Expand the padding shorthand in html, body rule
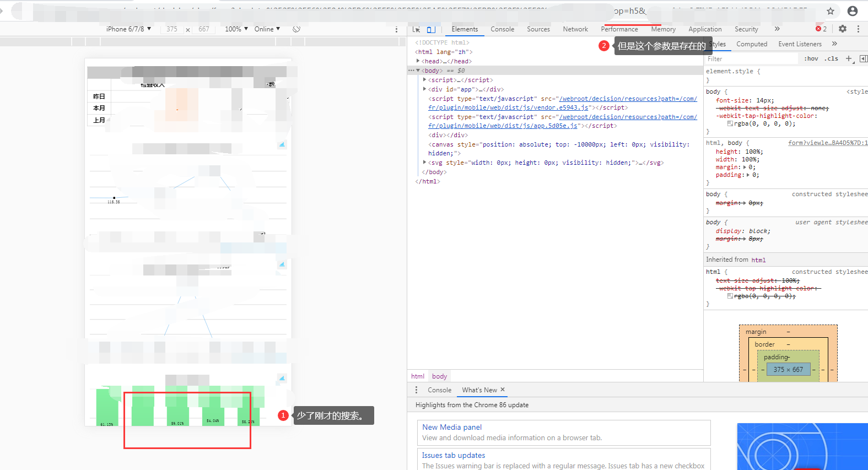The image size is (868, 470). (x=749, y=175)
